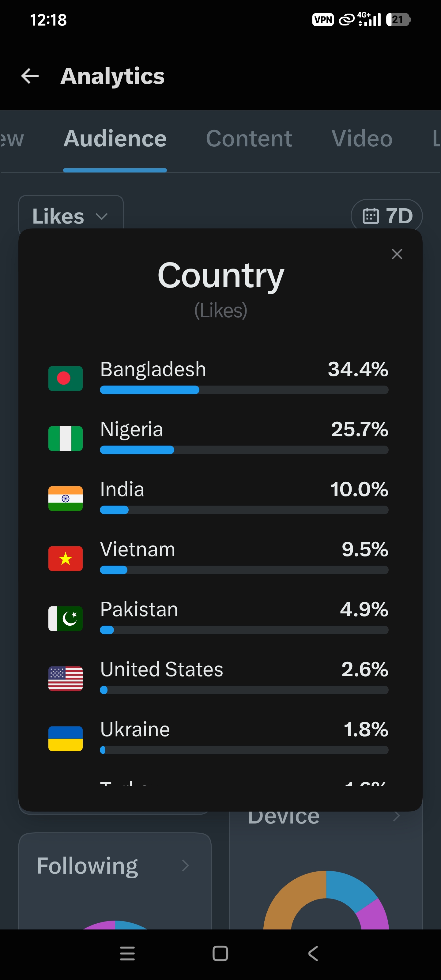Tap the Ukraine flag icon
The width and height of the screenshot is (441, 980).
(66, 738)
